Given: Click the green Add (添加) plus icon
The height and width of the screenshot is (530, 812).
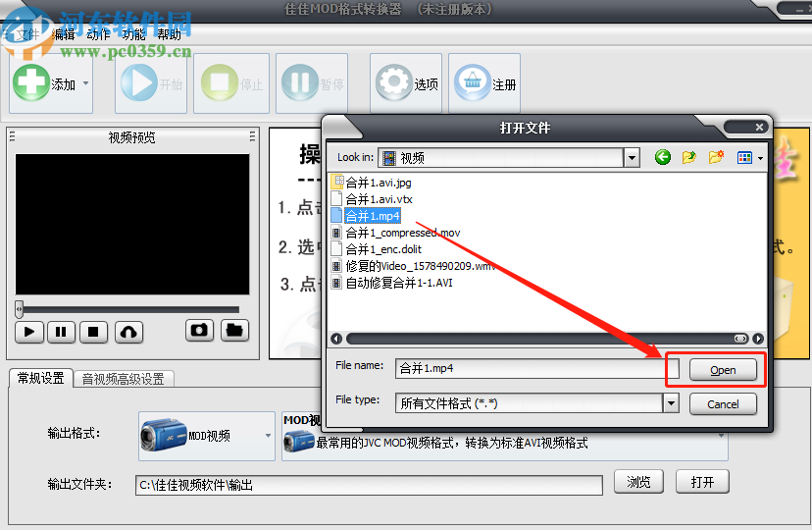Looking at the screenshot, I should click(31, 82).
